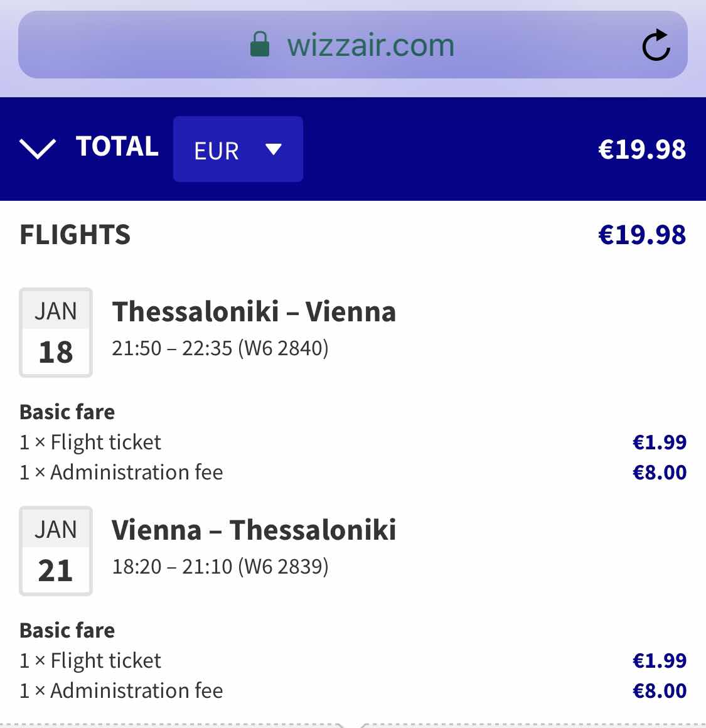Click first Administration fee €8.00 price

659,473
